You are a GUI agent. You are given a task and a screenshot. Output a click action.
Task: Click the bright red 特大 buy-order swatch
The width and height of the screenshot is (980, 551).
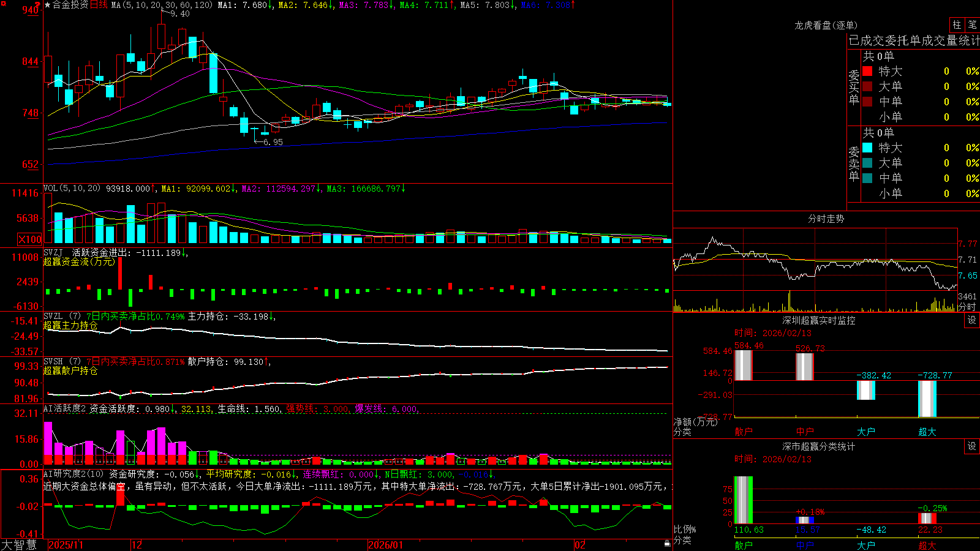click(x=867, y=71)
